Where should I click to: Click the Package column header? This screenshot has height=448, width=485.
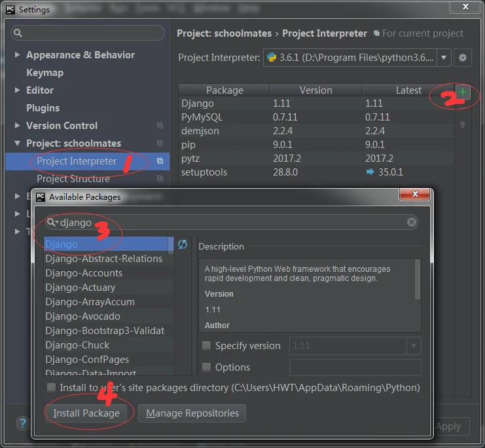coord(225,90)
